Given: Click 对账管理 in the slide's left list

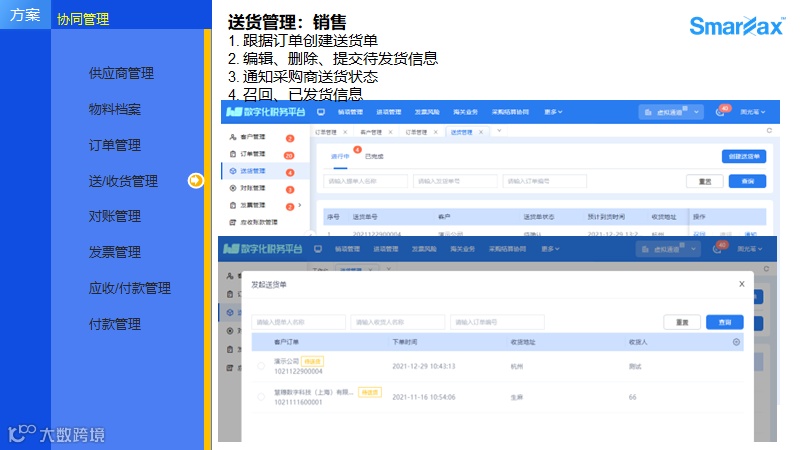Looking at the screenshot, I should [x=114, y=216].
